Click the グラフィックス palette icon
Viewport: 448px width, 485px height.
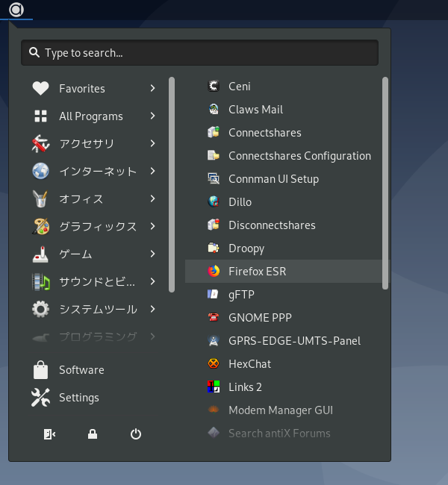[x=40, y=226]
